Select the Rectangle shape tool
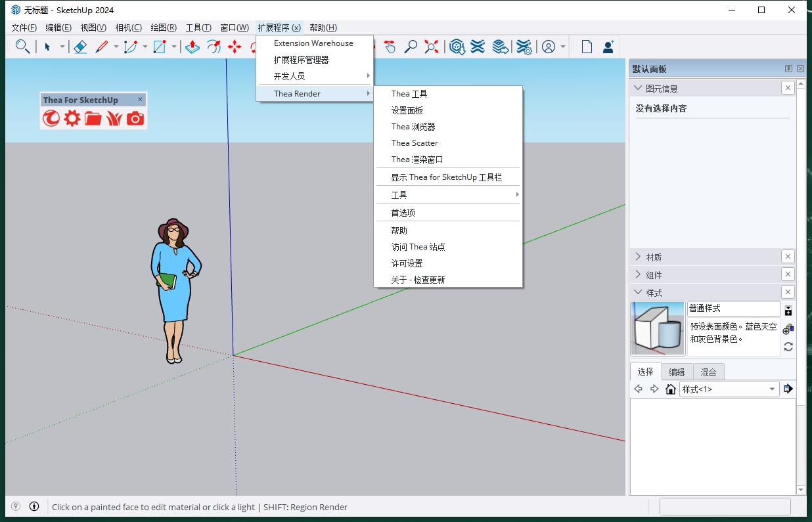 (x=160, y=47)
